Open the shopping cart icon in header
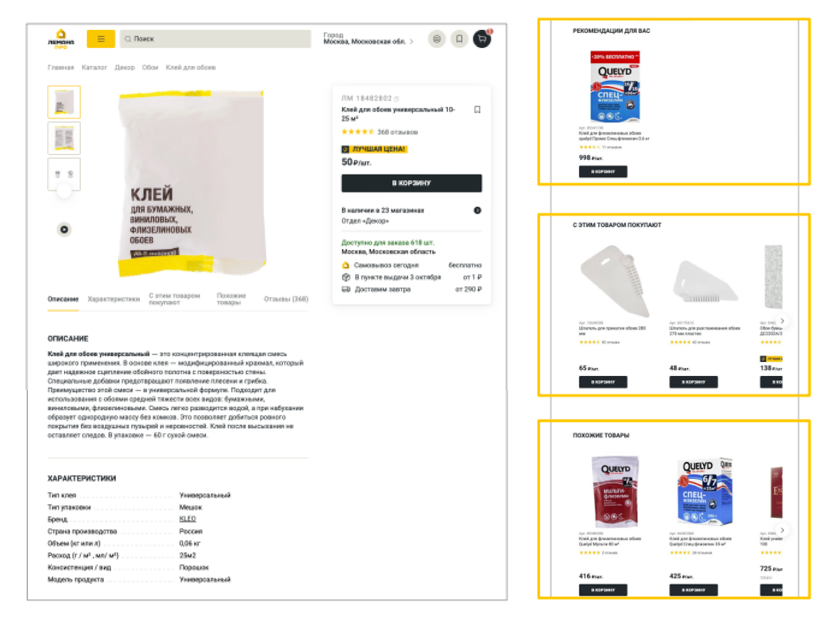The width and height of the screenshot is (840, 625). tap(482, 39)
